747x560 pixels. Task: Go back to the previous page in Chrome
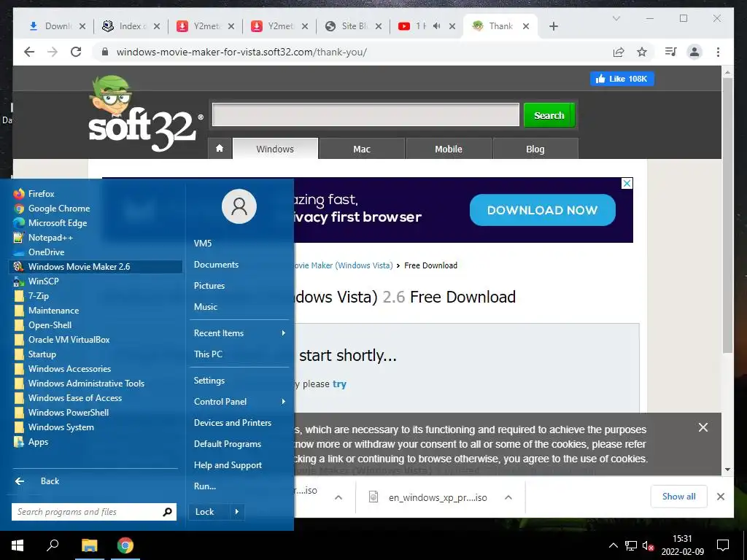pyautogui.click(x=29, y=52)
